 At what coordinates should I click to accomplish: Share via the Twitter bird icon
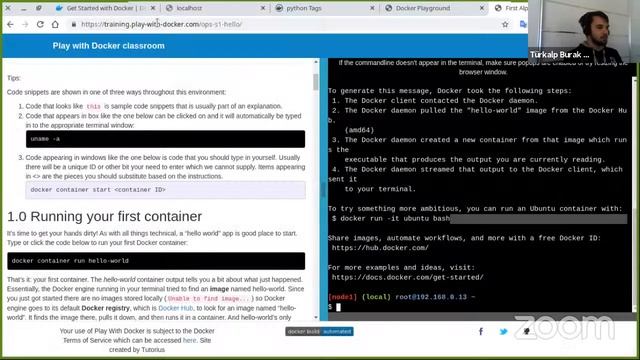click(x=504, y=331)
